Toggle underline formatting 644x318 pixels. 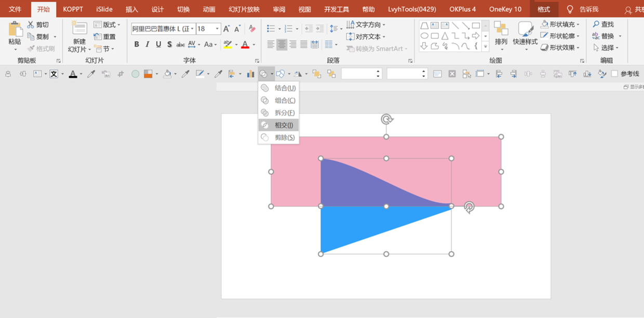point(158,45)
